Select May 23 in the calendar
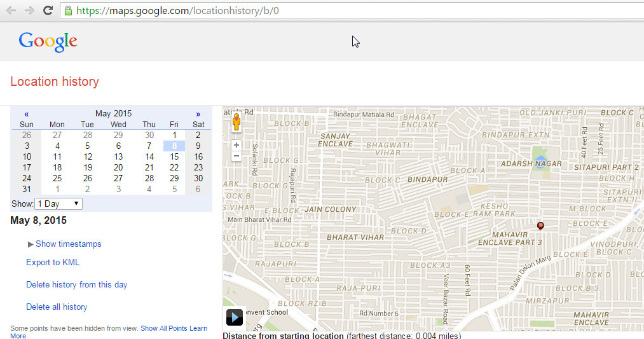 [198, 167]
